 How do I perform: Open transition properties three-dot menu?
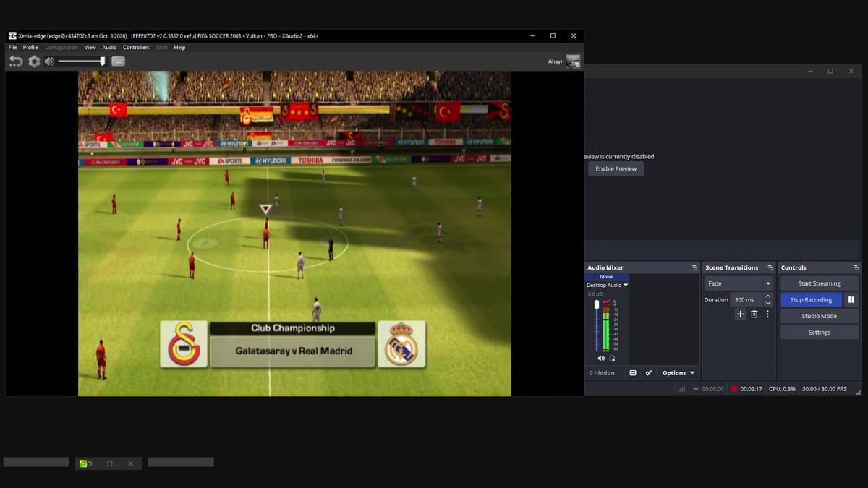coord(767,314)
